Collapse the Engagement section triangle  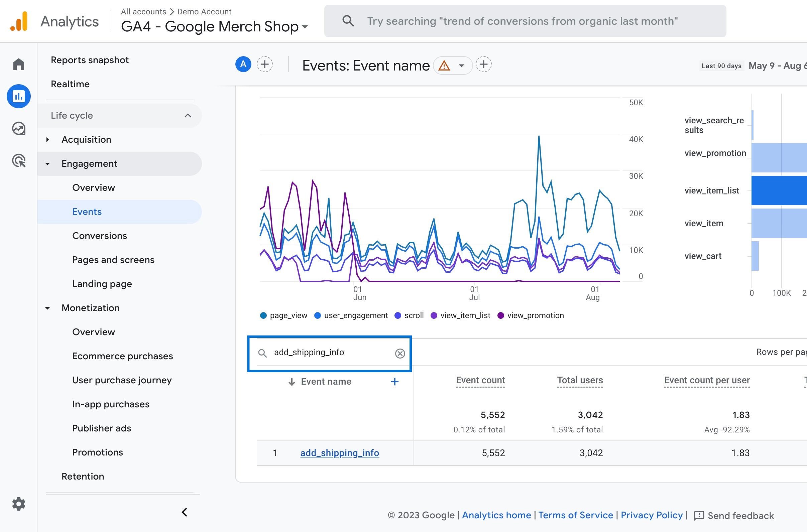point(47,164)
